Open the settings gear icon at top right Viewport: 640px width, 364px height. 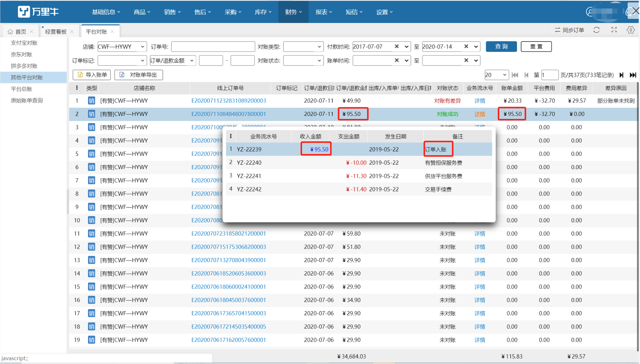[631, 30]
